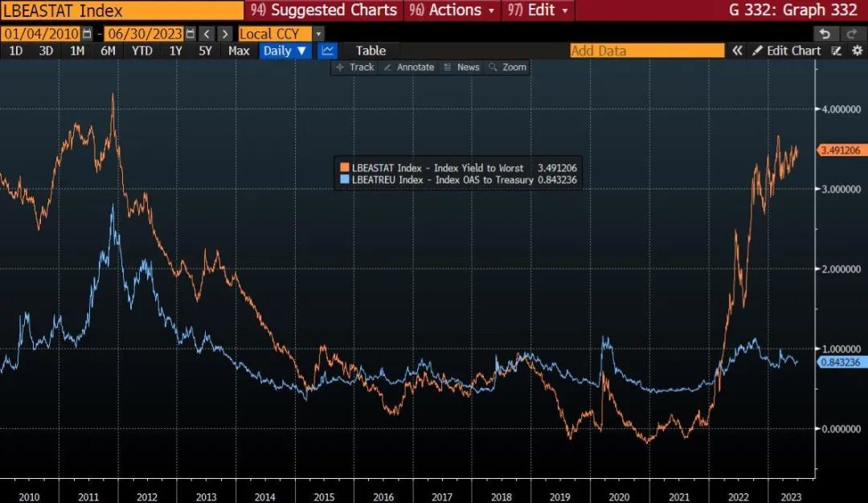Open the Suggested Charts menu
Viewport: 868px width, 503px height.
point(325,10)
